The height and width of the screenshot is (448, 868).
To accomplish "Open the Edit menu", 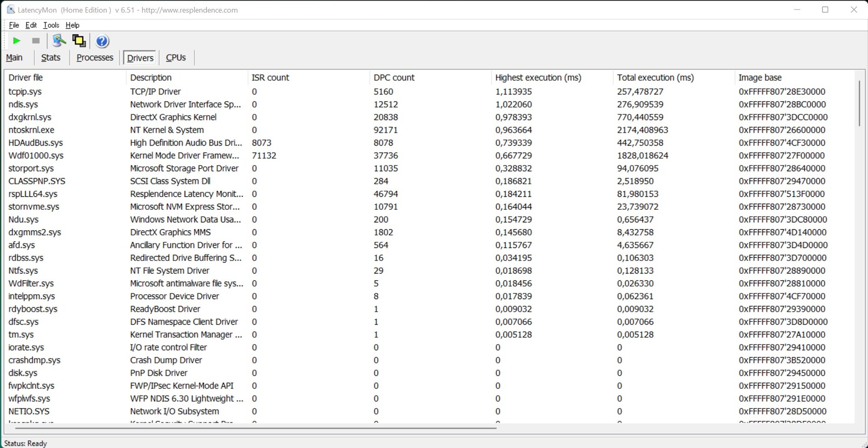I will pos(31,25).
